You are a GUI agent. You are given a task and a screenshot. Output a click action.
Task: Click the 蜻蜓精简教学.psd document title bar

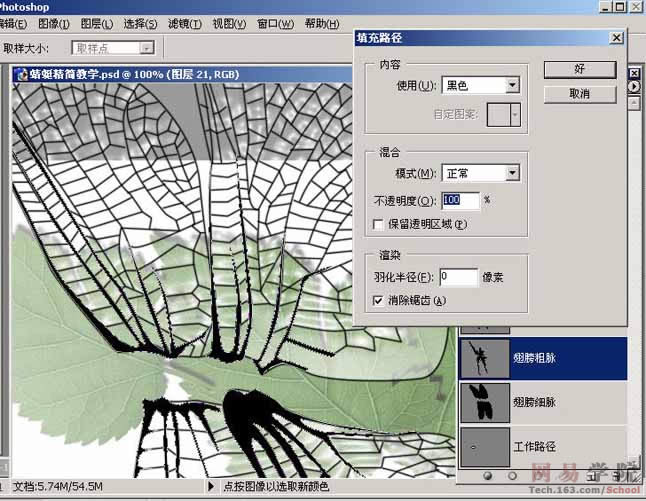click(x=182, y=75)
